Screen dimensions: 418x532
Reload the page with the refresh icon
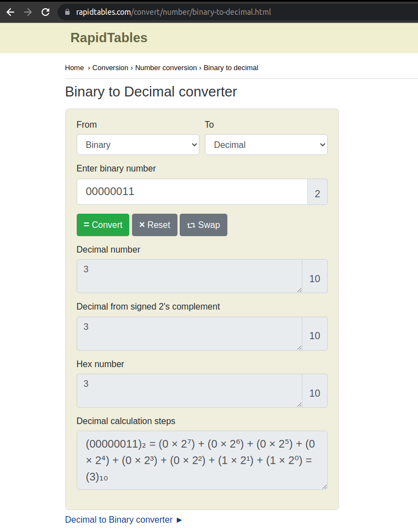pos(45,12)
